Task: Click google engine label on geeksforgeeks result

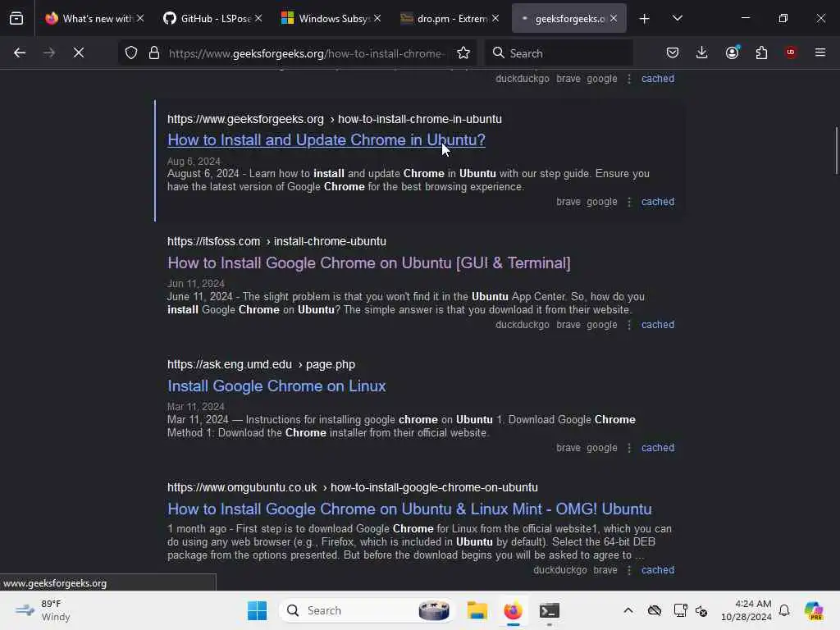Action: (601, 202)
